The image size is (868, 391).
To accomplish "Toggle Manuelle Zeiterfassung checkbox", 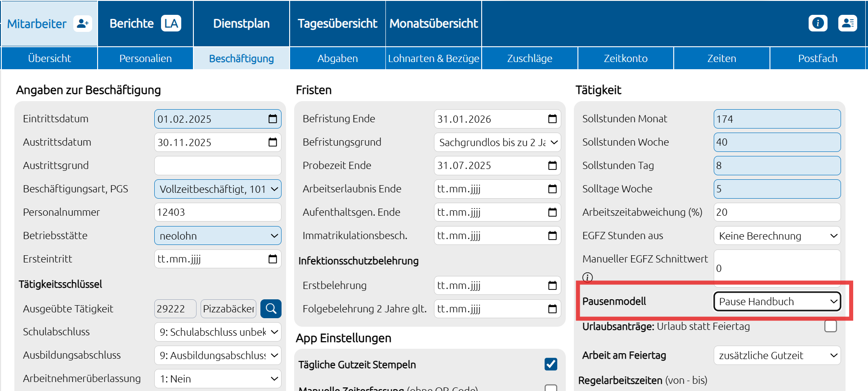I will point(551,387).
